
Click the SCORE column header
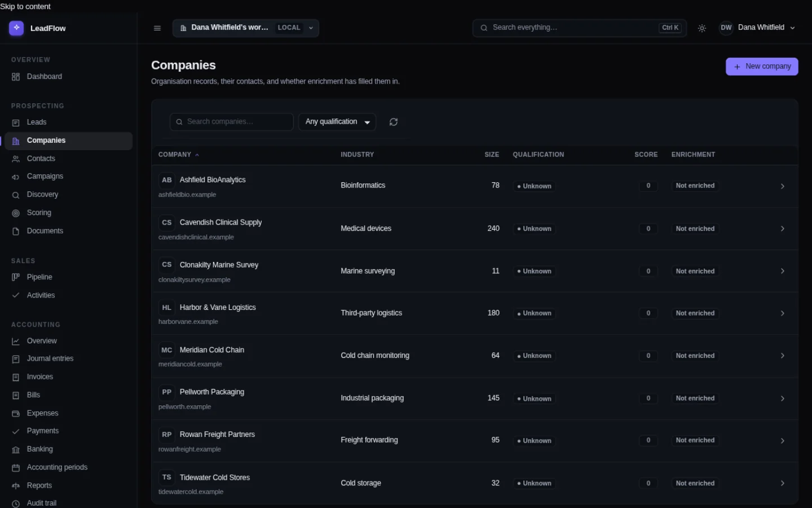click(646, 155)
